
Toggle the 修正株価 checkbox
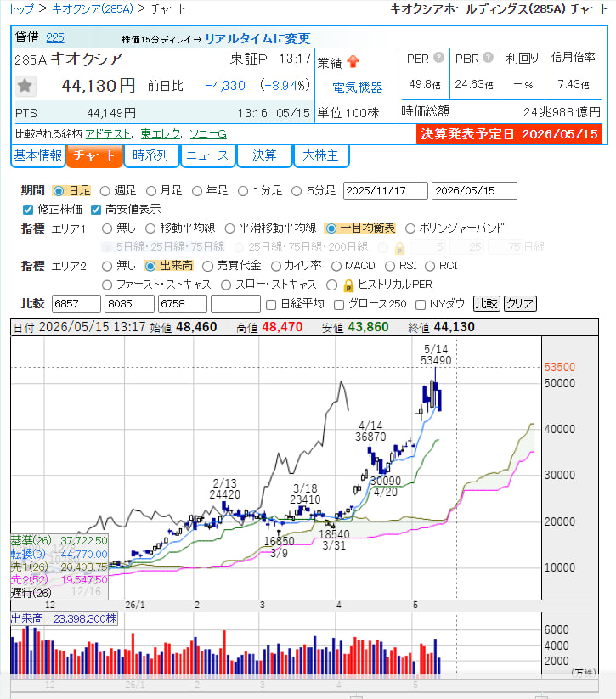pyautogui.click(x=28, y=210)
